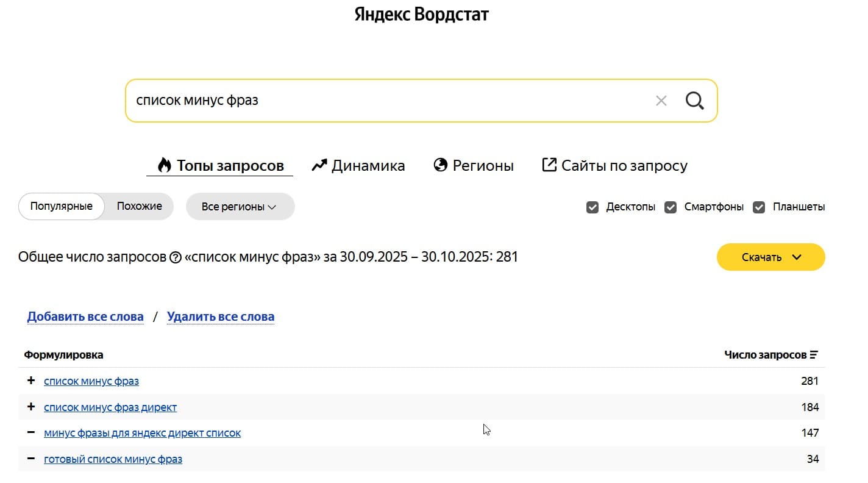Screen dimensions: 868x483
Task: Open the Скачать download dropdown
Action: [x=771, y=257]
